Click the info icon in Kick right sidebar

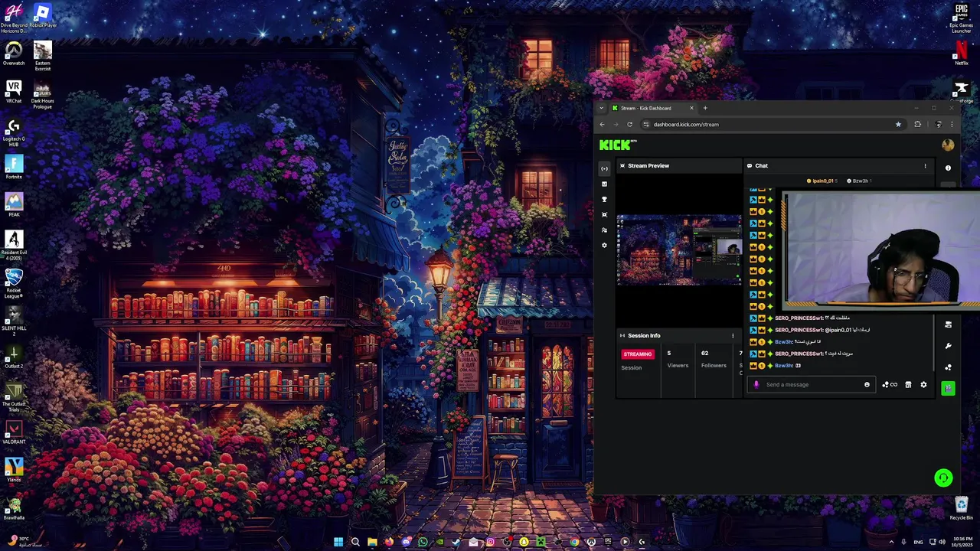[x=948, y=168]
